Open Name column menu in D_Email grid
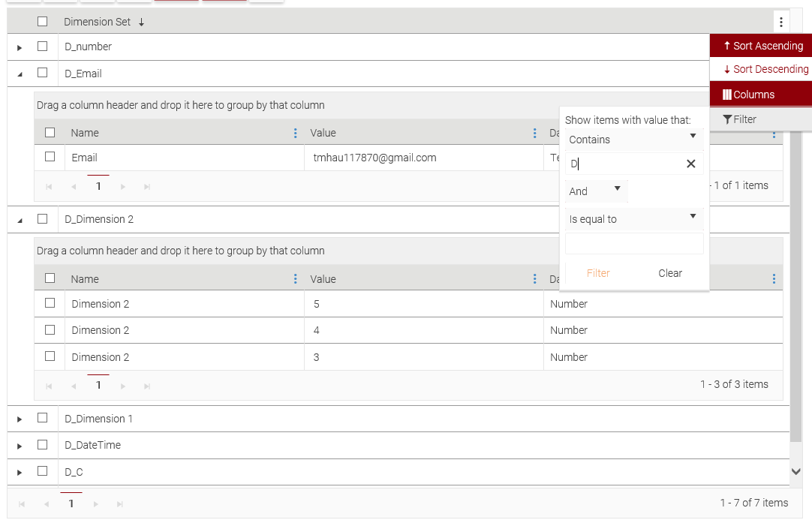The image size is (812, 526). point(295,133)
